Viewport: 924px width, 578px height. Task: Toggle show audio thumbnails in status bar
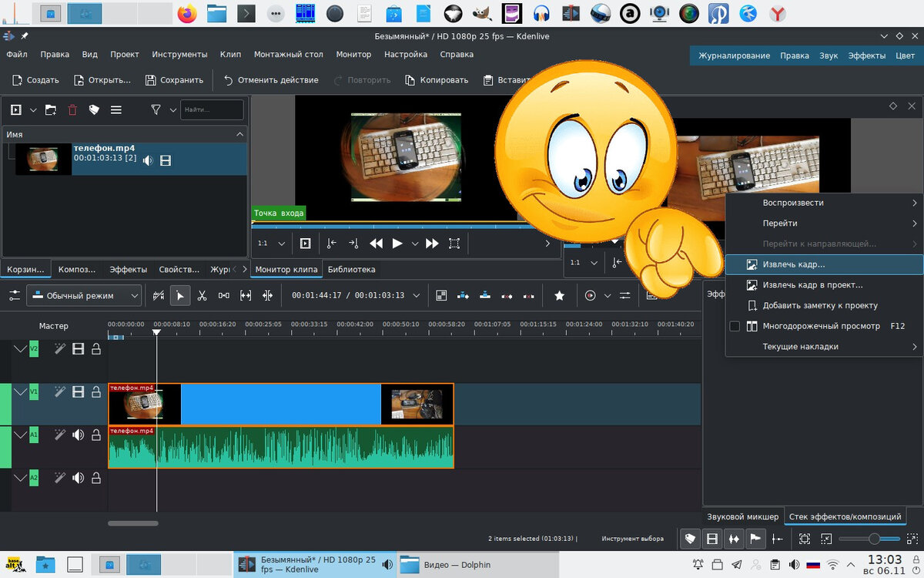click(734, 539)
